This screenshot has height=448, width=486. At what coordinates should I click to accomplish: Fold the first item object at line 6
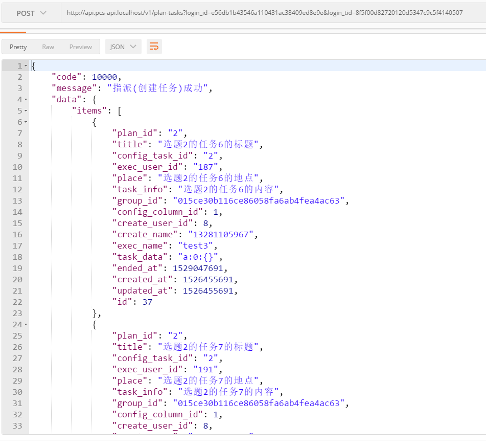click(x=26, y=122)
